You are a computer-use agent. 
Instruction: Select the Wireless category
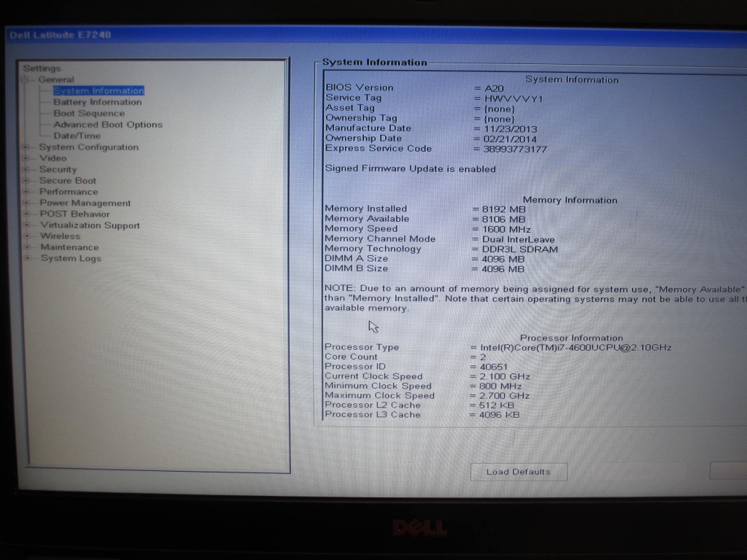coord(61,236)
